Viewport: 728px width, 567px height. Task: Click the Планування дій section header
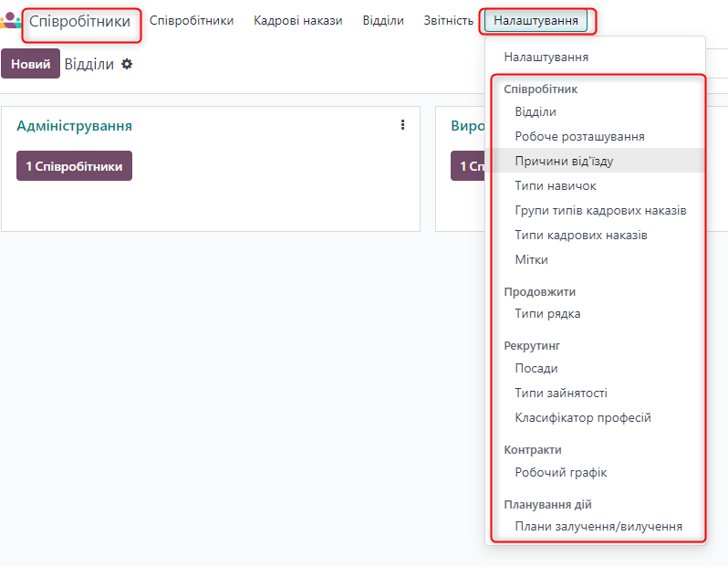click(x=547, y=505)
